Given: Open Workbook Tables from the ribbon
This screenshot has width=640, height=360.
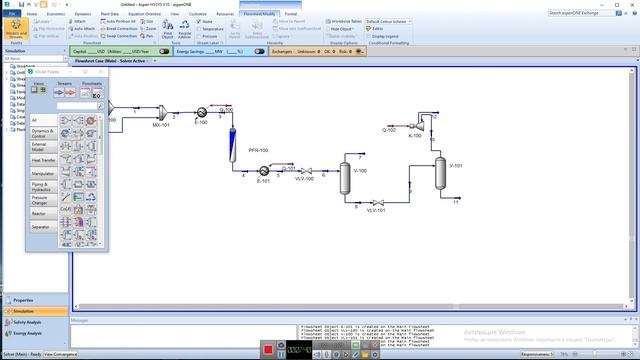Looking at the screenshot, I should 344,21.
